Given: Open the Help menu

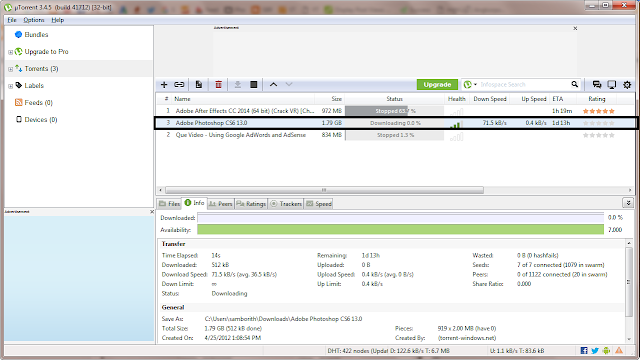Looking at the screenshot, I should click(58, 20).
